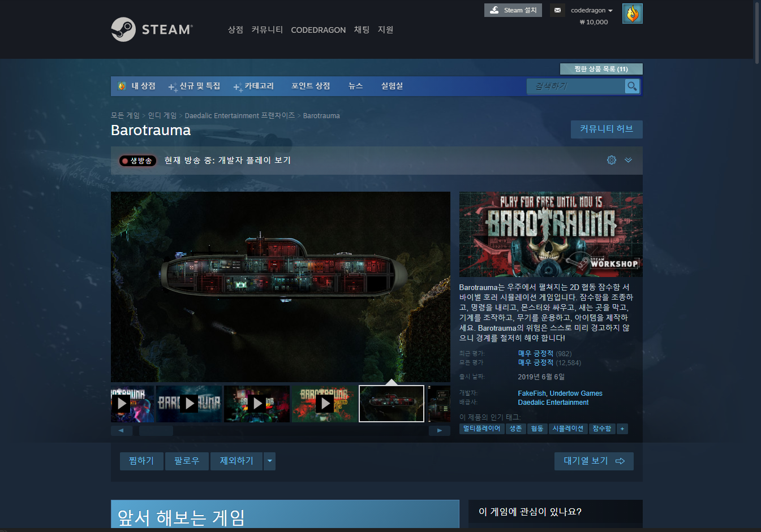
Task: Expand the 카테고리 menu
Action: point(253,86)
